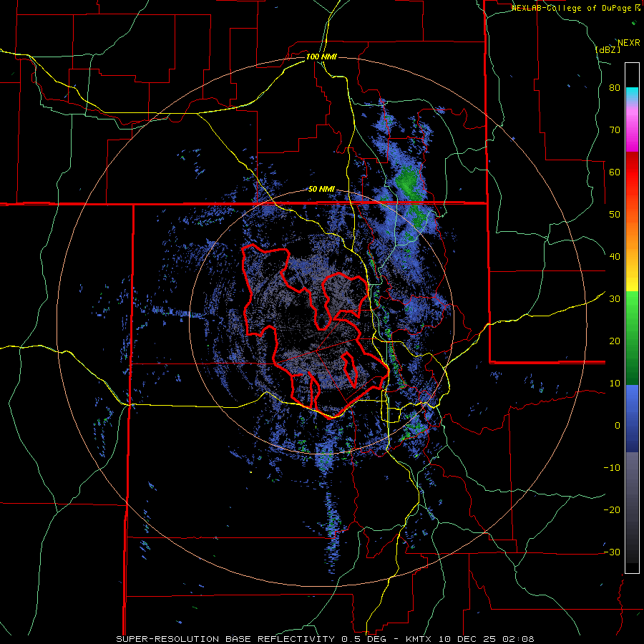This screenshot has height=644, width=644.
Task: Click the reflectivity color scale bar
Action: (x=632, y=318)
